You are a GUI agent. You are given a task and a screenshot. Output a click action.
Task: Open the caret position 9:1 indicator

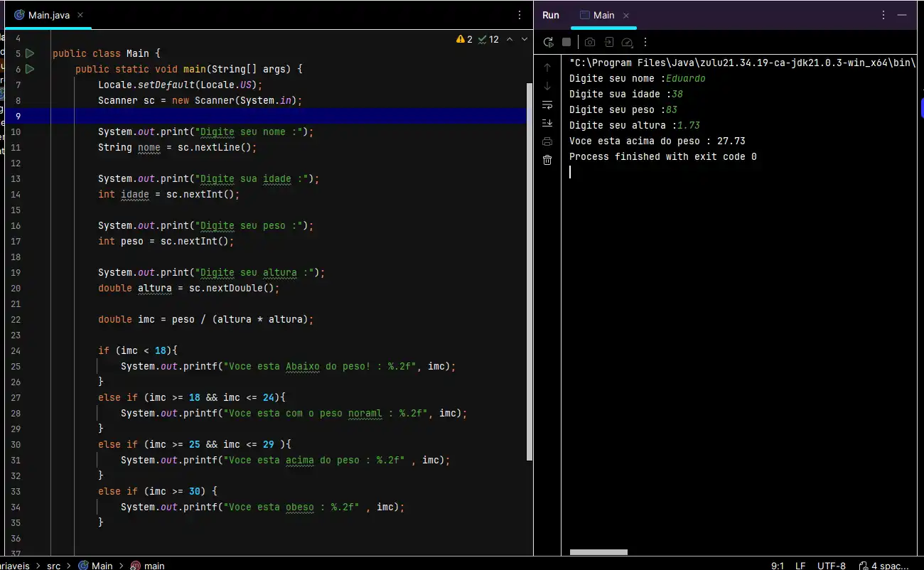(778, 566)
